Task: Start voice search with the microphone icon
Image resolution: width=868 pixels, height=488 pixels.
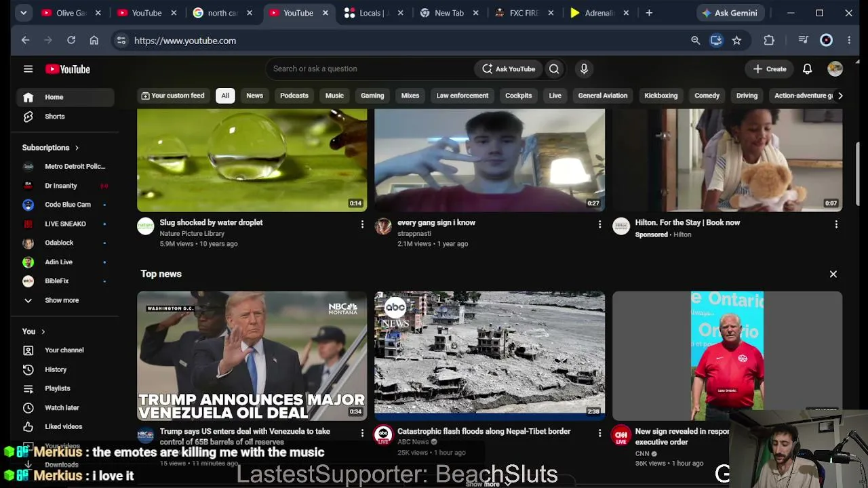Action: [584, 68]
